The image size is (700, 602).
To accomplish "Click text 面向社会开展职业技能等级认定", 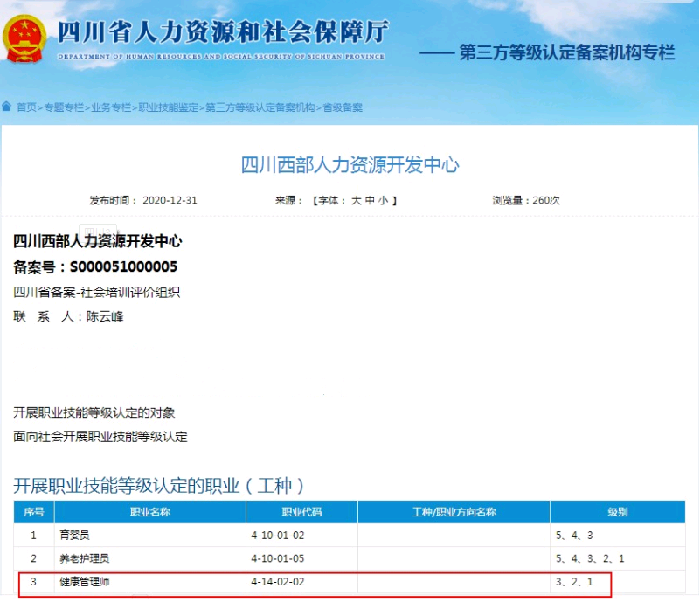I will tap(100, 437).
